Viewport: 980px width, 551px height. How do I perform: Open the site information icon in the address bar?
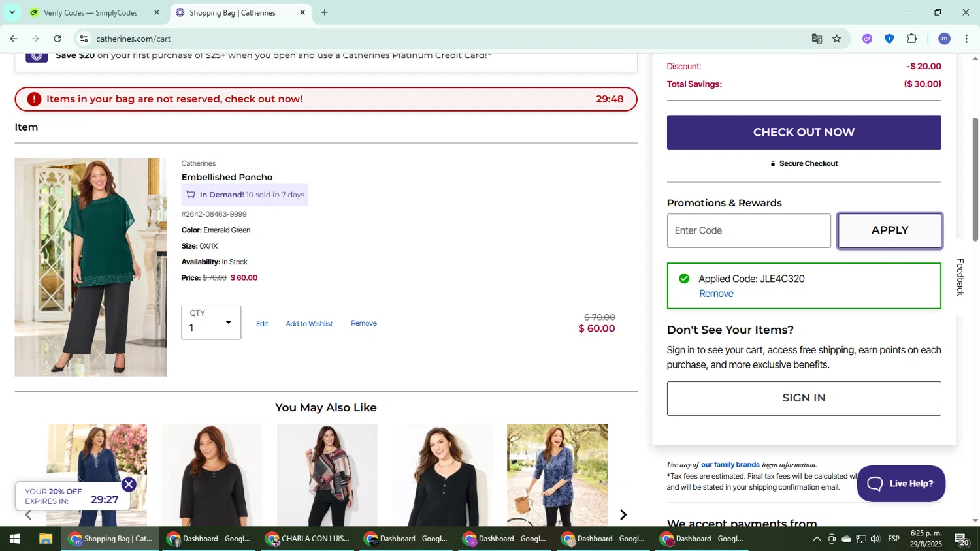[x=84, y=39]
